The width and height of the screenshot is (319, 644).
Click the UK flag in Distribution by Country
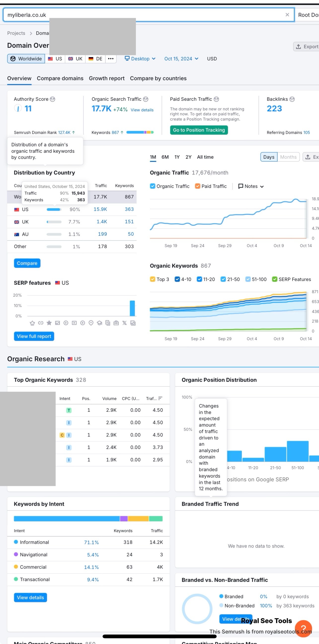[17, 222]
